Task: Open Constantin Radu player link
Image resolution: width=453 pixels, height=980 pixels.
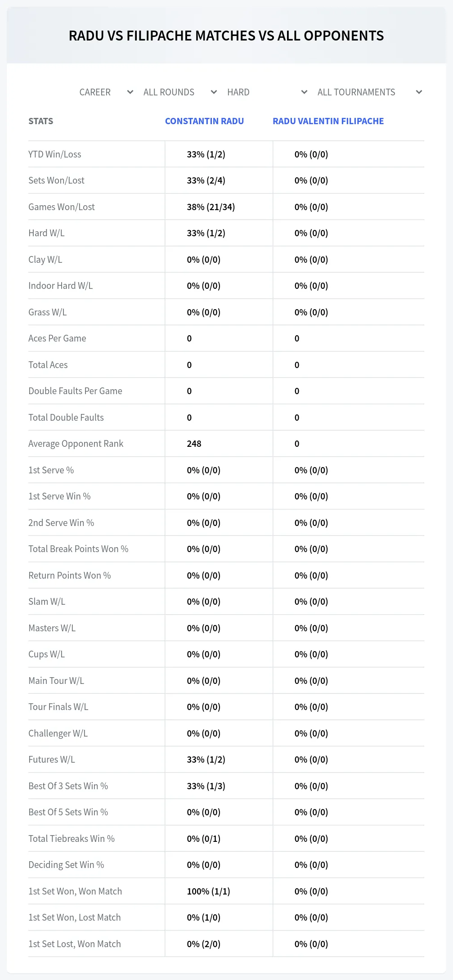Action: click(204, 121)
